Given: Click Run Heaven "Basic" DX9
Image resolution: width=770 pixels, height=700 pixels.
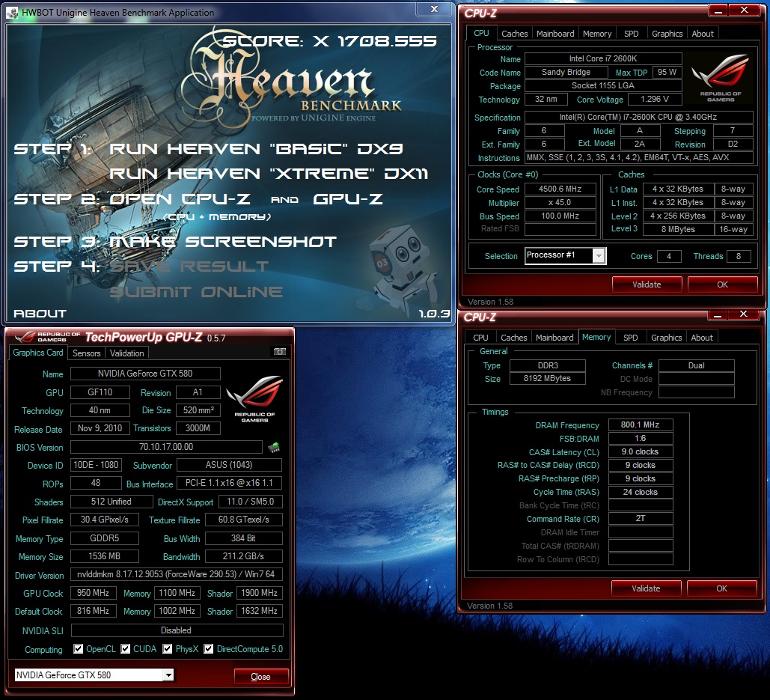Looking at the screenshot, I should (256, 148).
